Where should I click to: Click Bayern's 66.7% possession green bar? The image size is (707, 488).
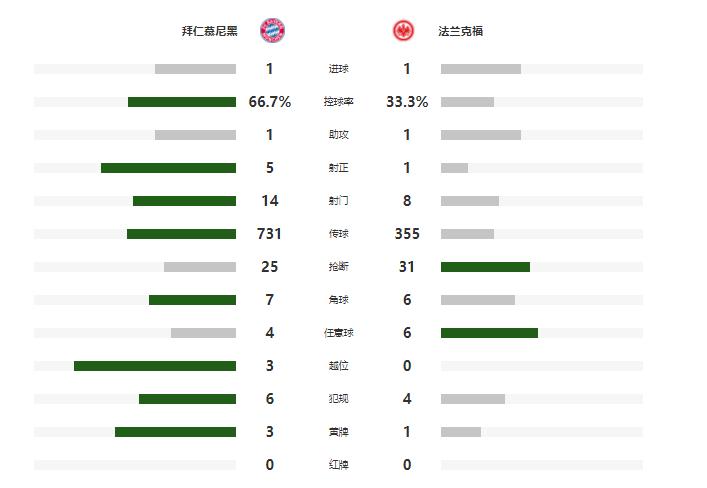tap(182, 102)
